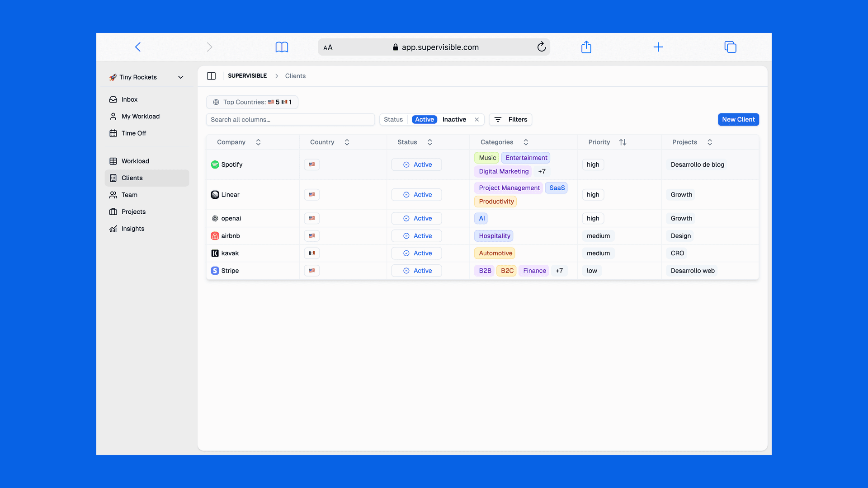Image resolution: width=868 pixels, height=488 pixels.
Task: Reload the page with the refresh icon
Action: point(541,47)
